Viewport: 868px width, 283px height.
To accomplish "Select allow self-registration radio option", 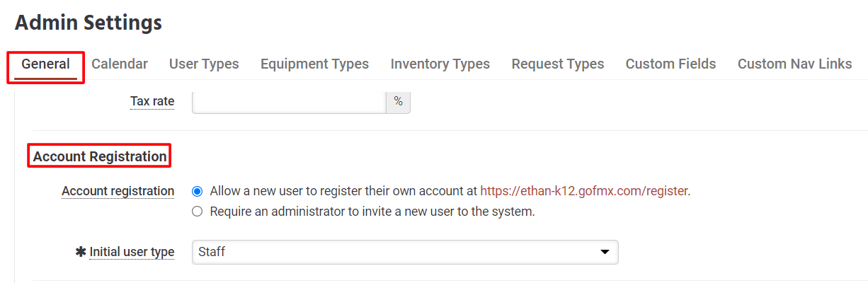I will pos(197,191).
